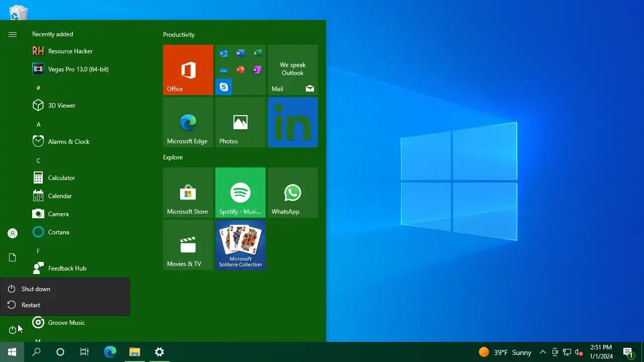
Task: Select Shut down from power menu
Action: 65,289
